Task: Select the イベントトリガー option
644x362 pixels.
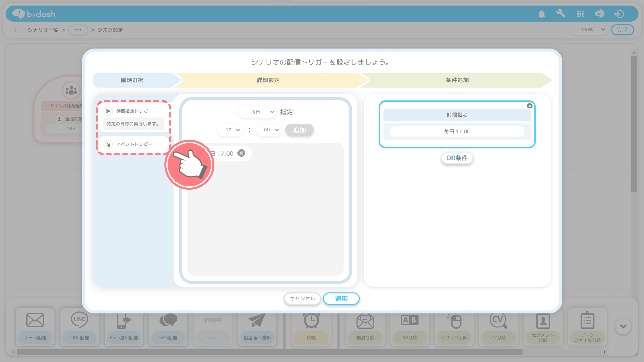Action: point(134,144)
